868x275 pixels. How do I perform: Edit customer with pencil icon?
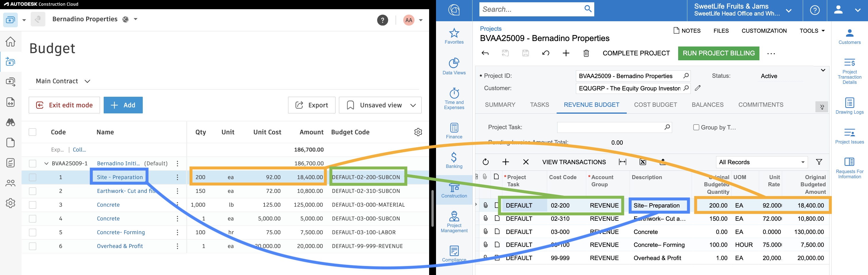pyautogui.click(x=697, y=88)
